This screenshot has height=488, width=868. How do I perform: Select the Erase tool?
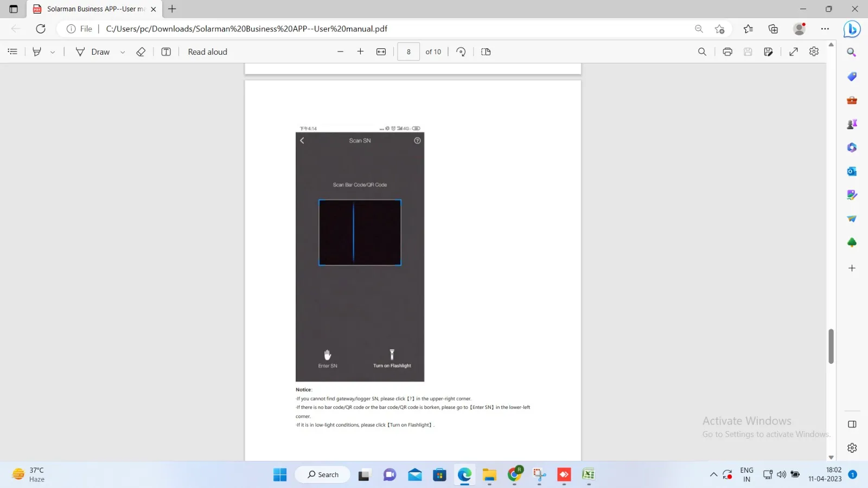pyautogui.click(x=141, y=52)
